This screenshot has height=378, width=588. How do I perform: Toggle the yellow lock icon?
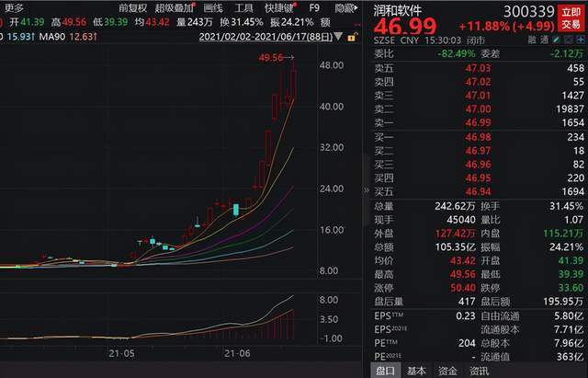click(x=352, y=37)
